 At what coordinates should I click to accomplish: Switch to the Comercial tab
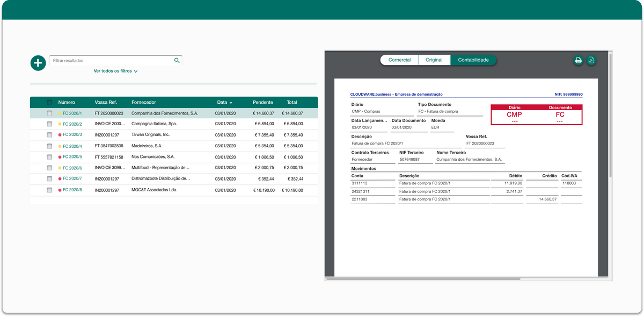[x=400, y=60]
